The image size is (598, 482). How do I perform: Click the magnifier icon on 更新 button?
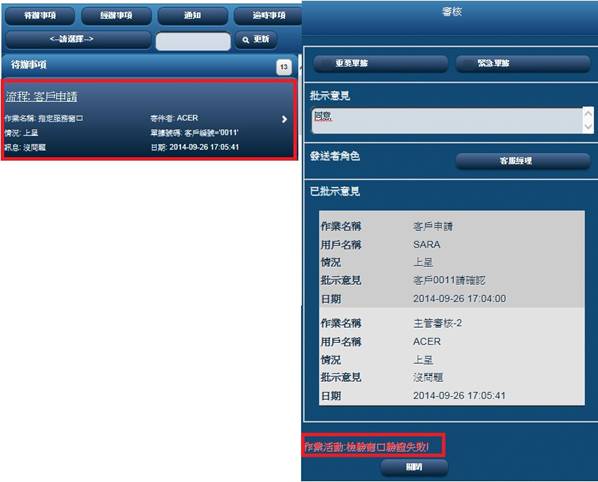(246, 40)
